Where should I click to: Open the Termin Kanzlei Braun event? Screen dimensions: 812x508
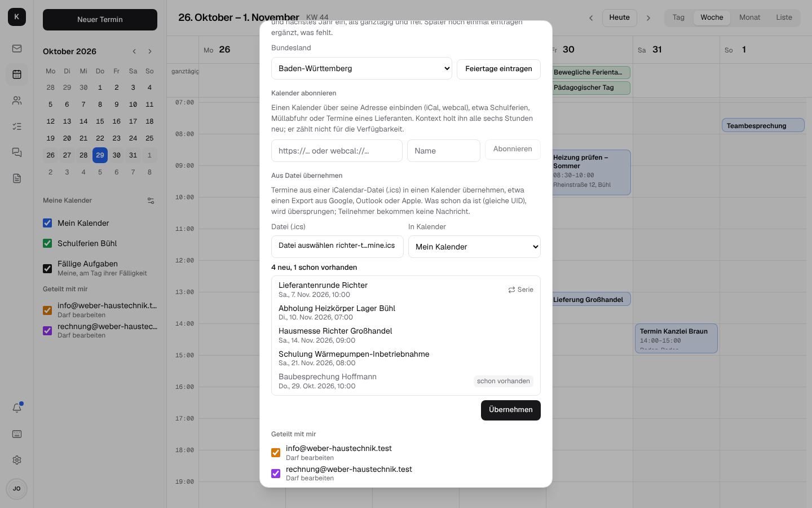676,338
